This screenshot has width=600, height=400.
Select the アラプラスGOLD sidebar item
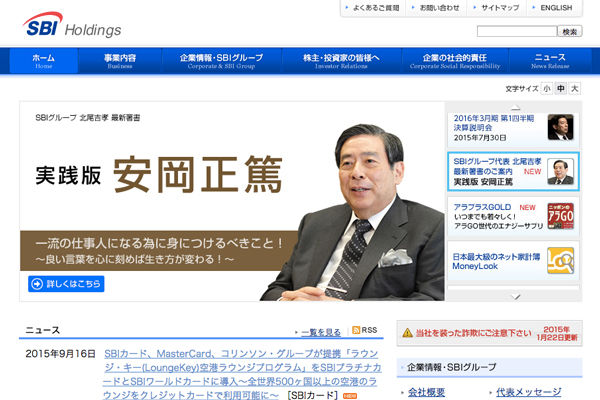(513, 217)
